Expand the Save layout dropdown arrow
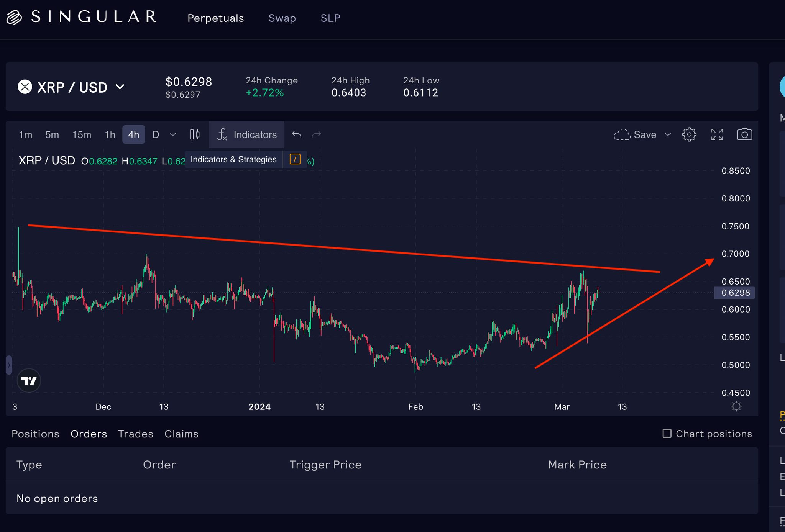Image resolution: width=785 pixels, height=532 pixels. tap(668, 134)
